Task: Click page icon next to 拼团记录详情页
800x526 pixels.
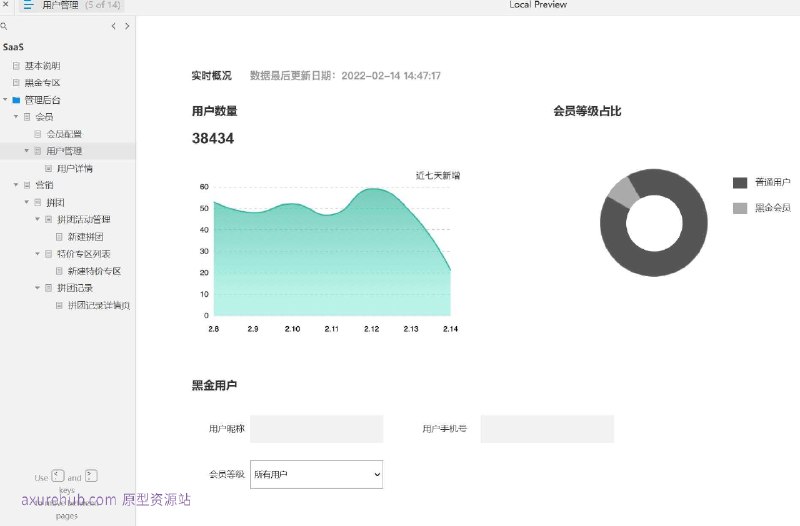Action: pyautogui.click(x=59, y=305)
